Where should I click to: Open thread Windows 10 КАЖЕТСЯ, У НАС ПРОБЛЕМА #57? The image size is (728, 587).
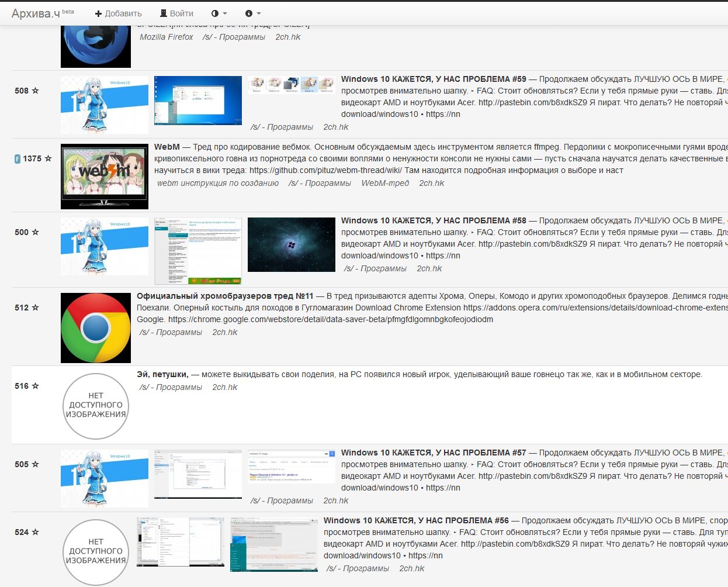(x=434, y=453)
